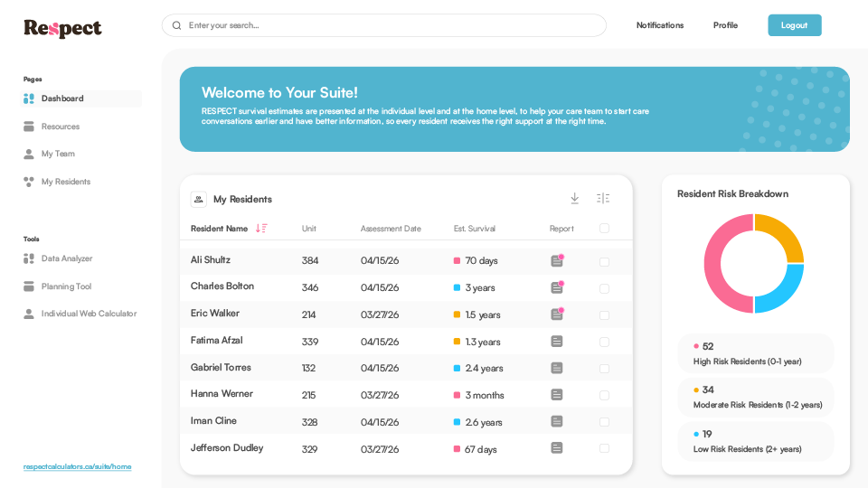Follow the respectcalculators.ca/suite/home link
868x488 pixels.
[x=78, y=466]
